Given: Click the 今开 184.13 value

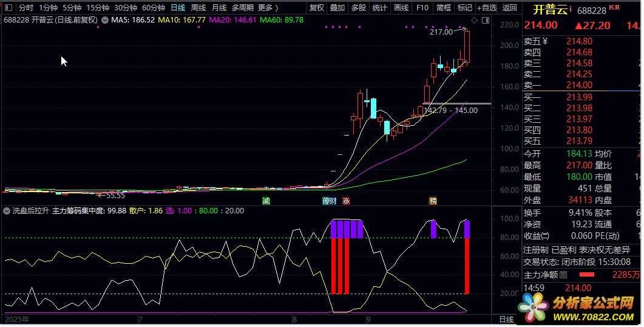Looking at the screenshot, I should [580, 154].
